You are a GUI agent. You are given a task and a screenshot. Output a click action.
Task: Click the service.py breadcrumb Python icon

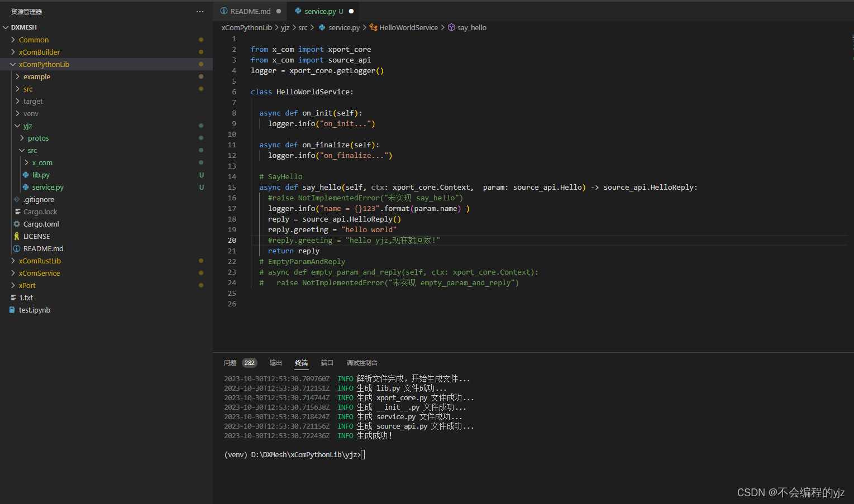[322, 27]
